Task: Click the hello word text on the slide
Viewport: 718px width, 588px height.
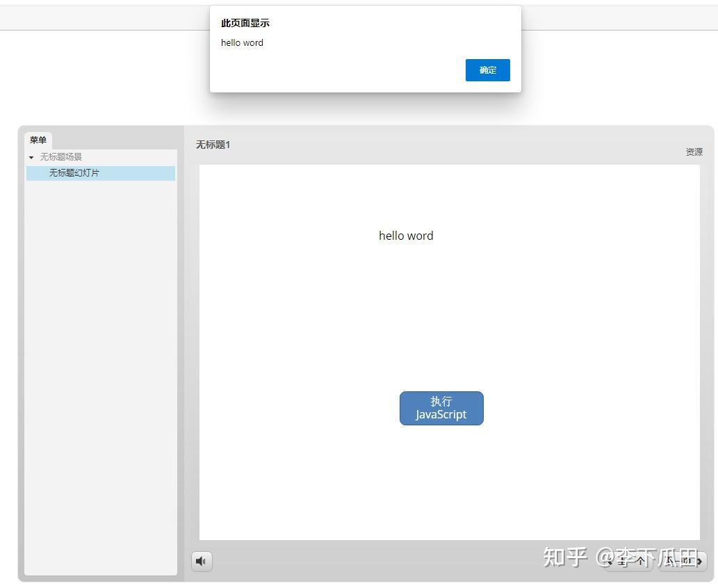Action: [406, 236]
